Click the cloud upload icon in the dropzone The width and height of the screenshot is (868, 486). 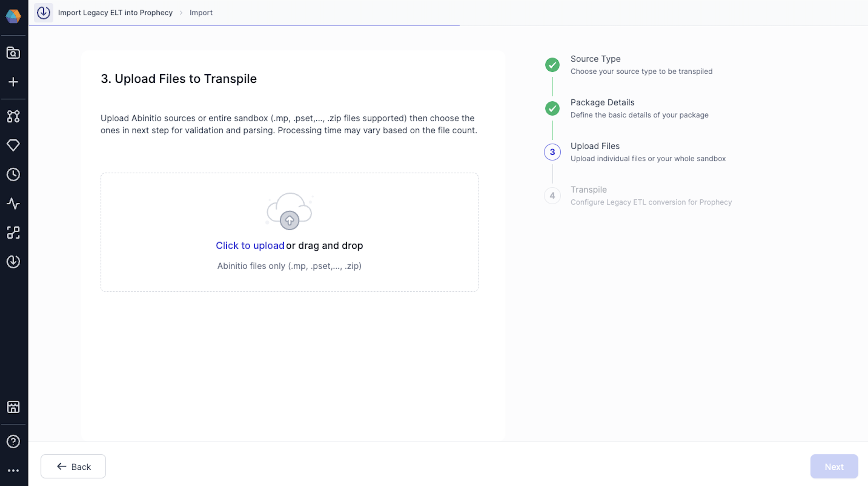coord(289,211)
